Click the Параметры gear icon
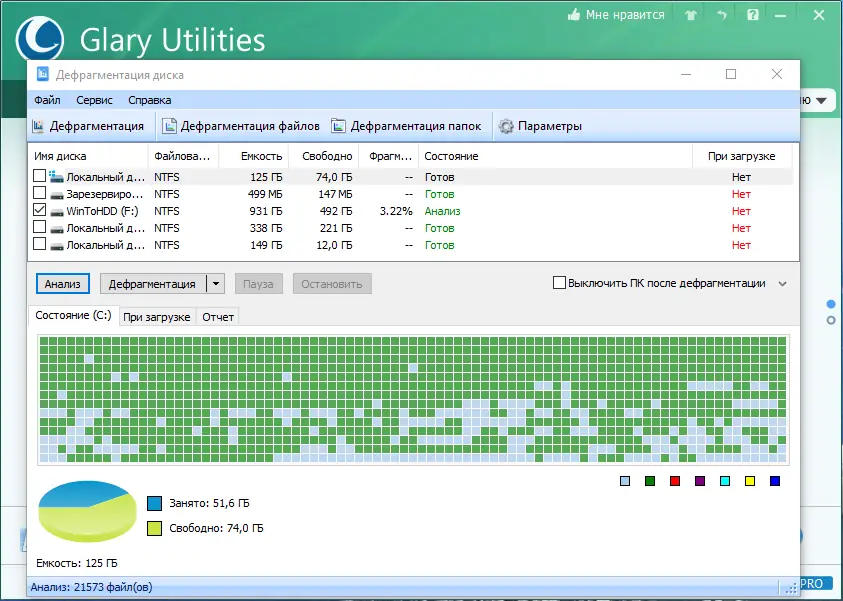 coord(506,126)
